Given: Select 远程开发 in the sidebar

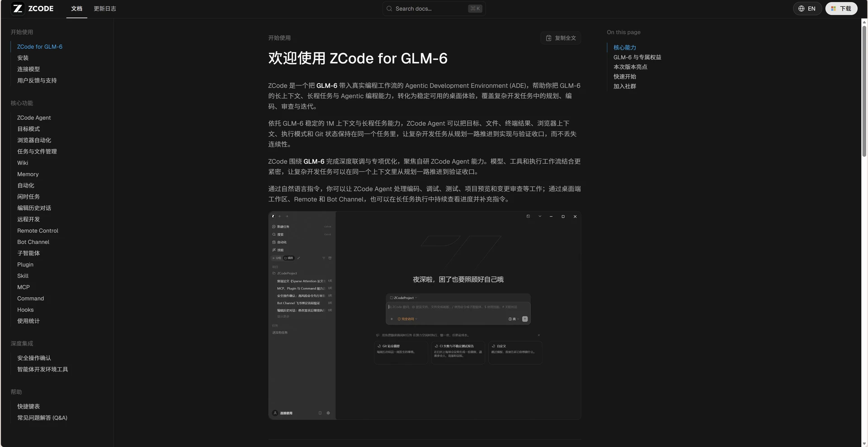Looking at the screenshot, I should click(28, 219).
